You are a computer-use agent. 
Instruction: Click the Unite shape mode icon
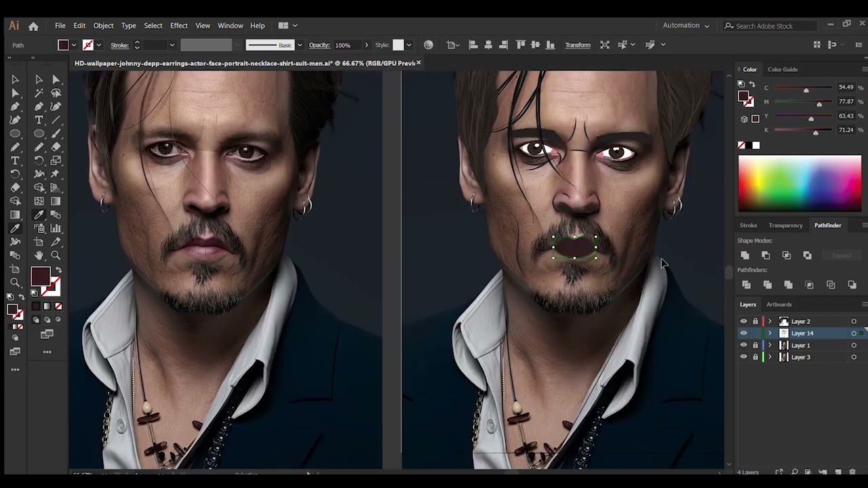click(x=745, y=256)
